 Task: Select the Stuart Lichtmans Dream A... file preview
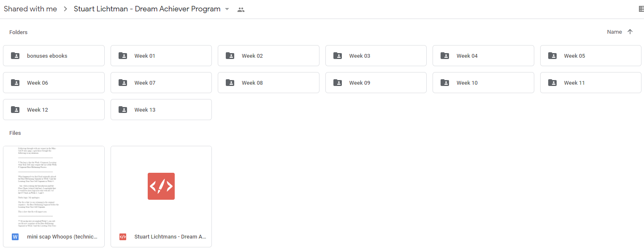click(x=161, y=186)
